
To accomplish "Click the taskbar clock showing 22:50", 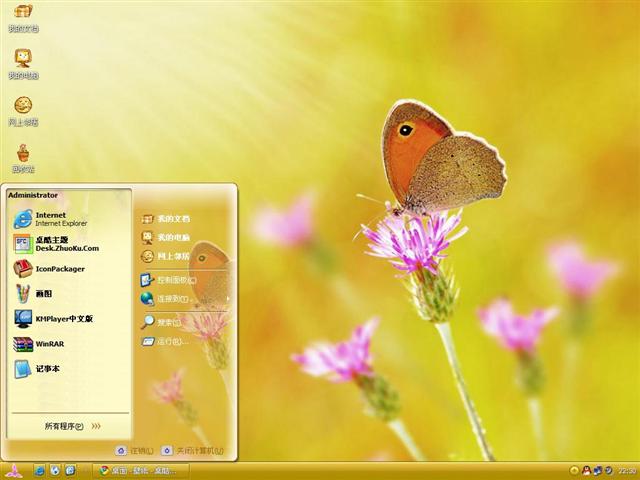I will (x=627, y=471).
